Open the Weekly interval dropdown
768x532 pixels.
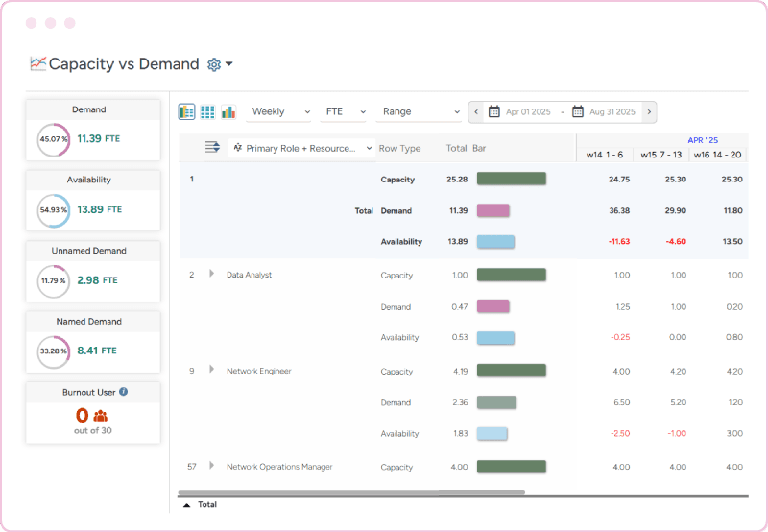[279, 111]
